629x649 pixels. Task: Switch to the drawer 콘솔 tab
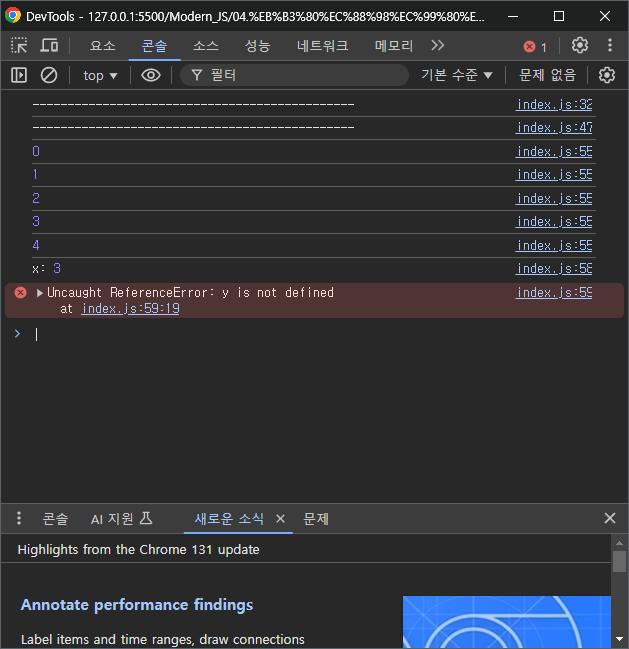[x=55, y=519]
